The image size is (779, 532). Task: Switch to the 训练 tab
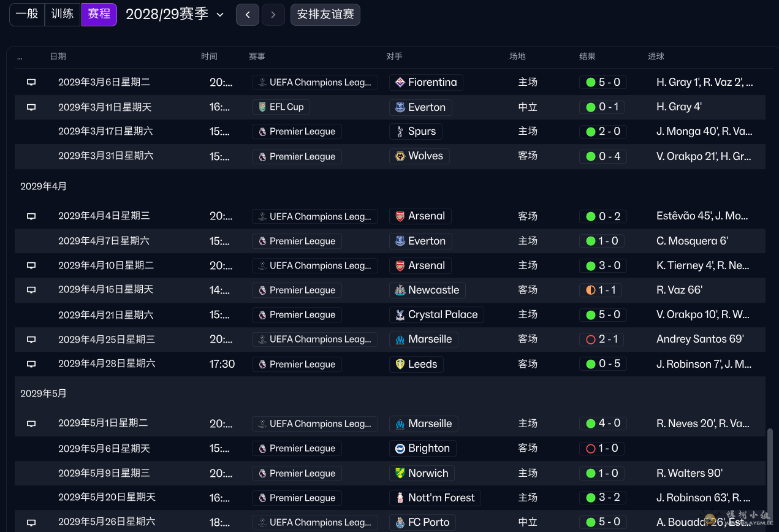[x=63, y=14]
